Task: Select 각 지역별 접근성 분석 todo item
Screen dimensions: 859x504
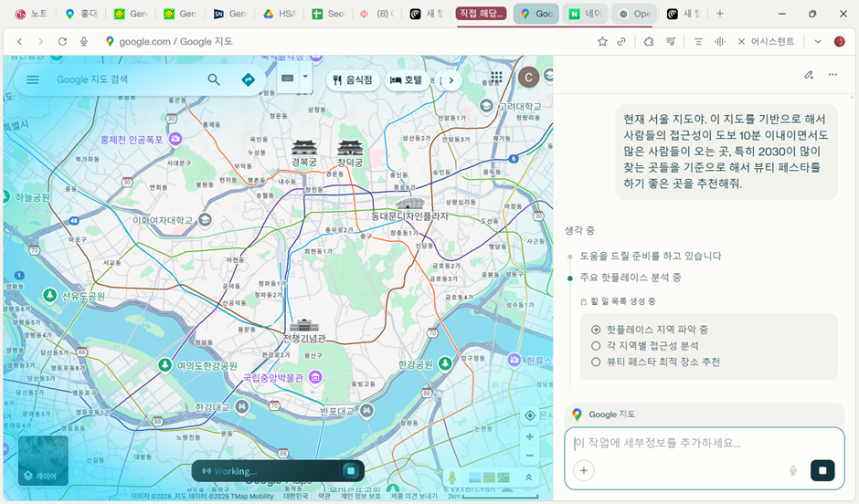Action: pyautogui.click(x=652, y=346)
